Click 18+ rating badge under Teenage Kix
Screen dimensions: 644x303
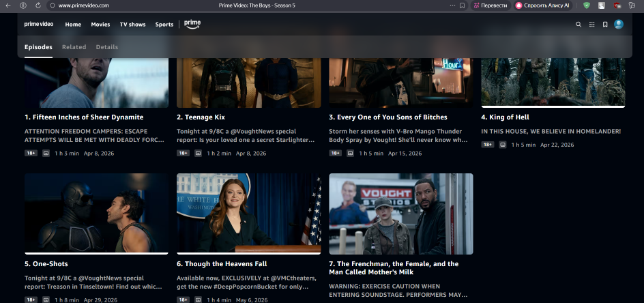(x=184, y=154)
